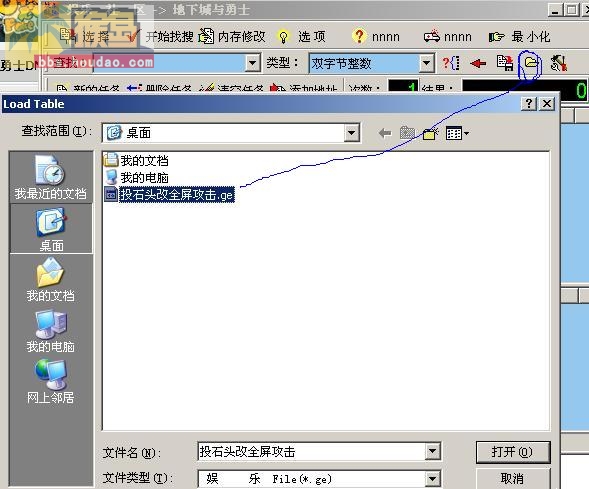Close the Load Table dialog
The width and height of the screenshot is (589, 489).
tap(547, 103)
